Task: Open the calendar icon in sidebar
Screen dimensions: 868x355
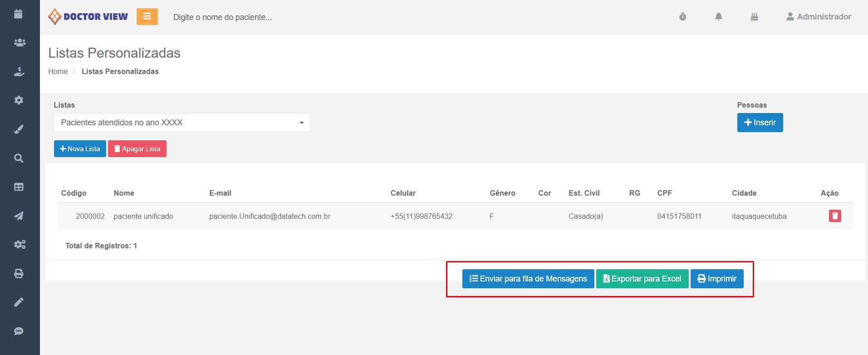Action: pos(18,14)
